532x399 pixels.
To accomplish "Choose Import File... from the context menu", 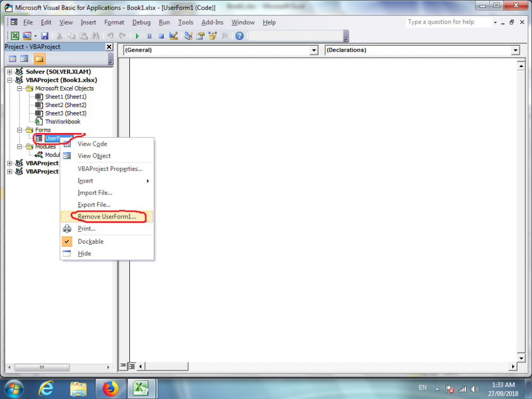I will tap(107, 193).
